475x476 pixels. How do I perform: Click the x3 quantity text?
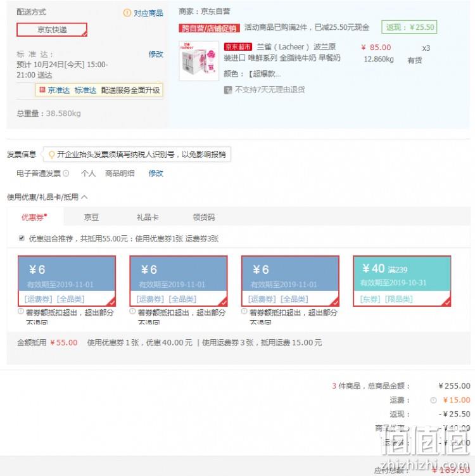point(426,48)
